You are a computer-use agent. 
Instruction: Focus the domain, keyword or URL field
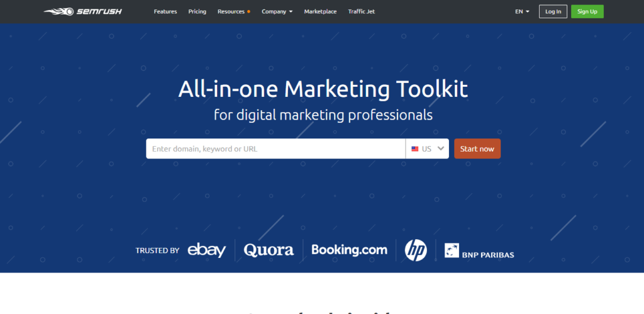(275, 149)
